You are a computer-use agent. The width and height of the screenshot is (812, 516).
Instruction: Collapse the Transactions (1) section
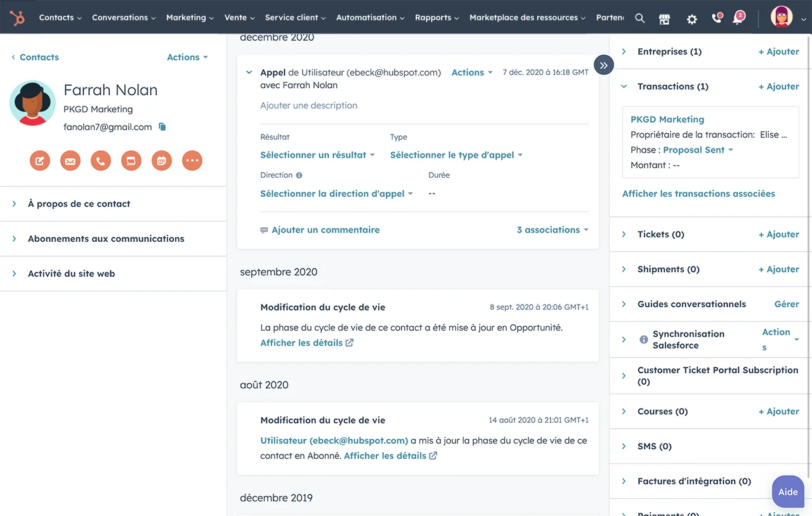click(x=624, y=86)
